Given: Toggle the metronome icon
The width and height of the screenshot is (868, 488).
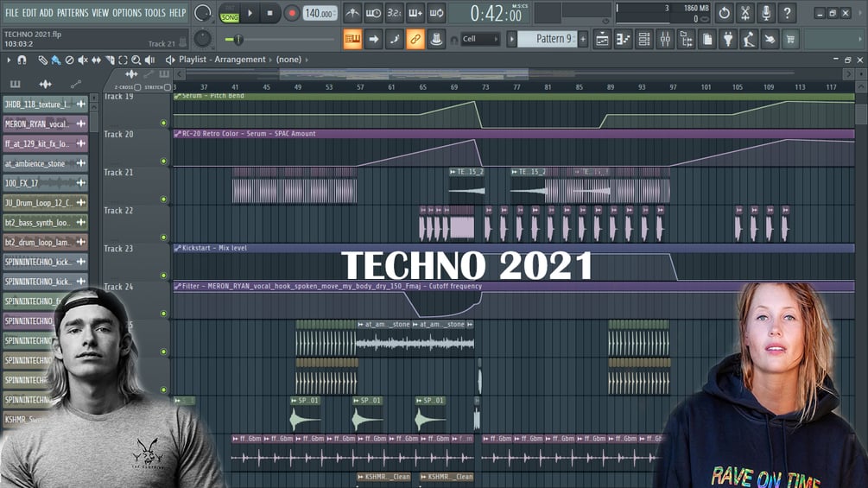Looking at the screenshot, I should [x=352, y=13].
